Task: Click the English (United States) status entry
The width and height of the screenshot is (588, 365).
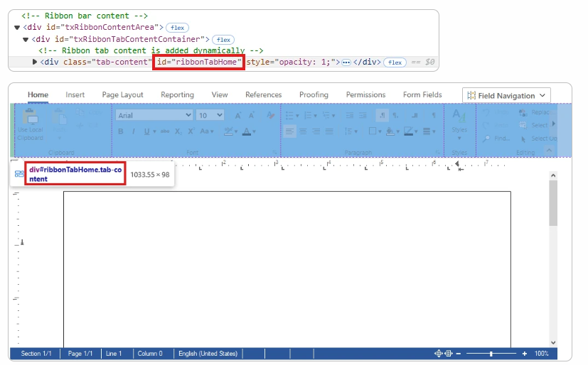Action: (x=208, y=354)
